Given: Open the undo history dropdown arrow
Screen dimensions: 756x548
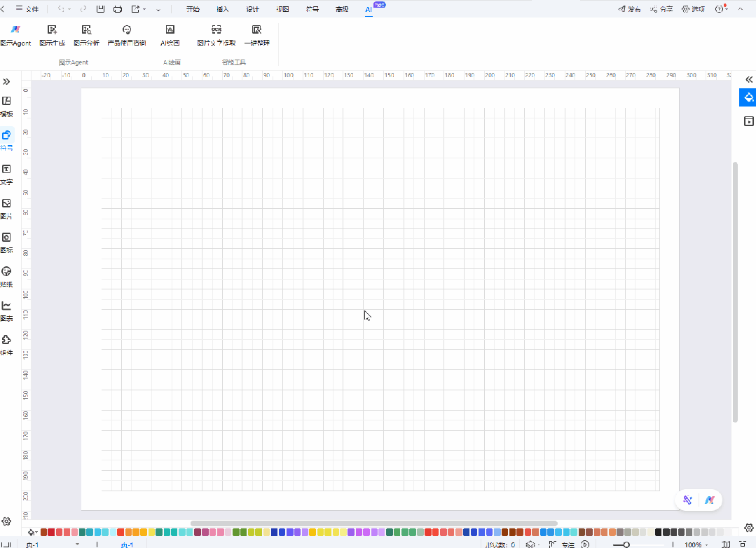Looking at the screenshot, I should tap(69, 9).
